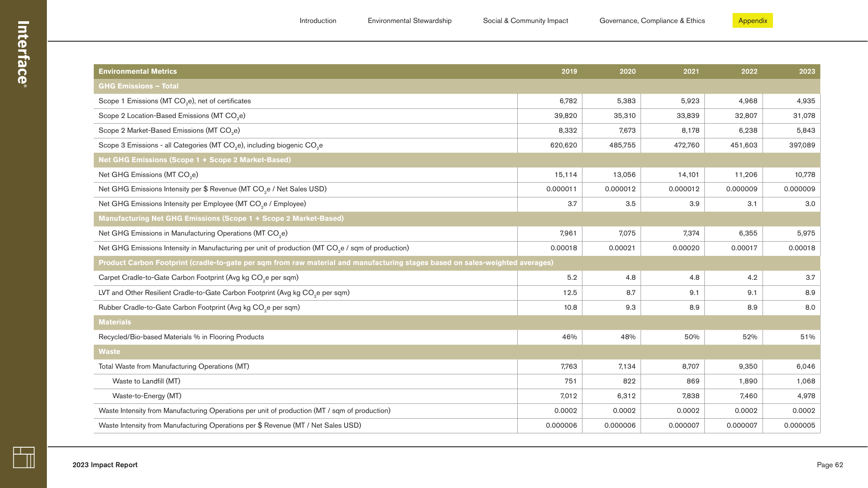Click the 2019 column header
Screen dimensions: 868x488
pos(569,72)
